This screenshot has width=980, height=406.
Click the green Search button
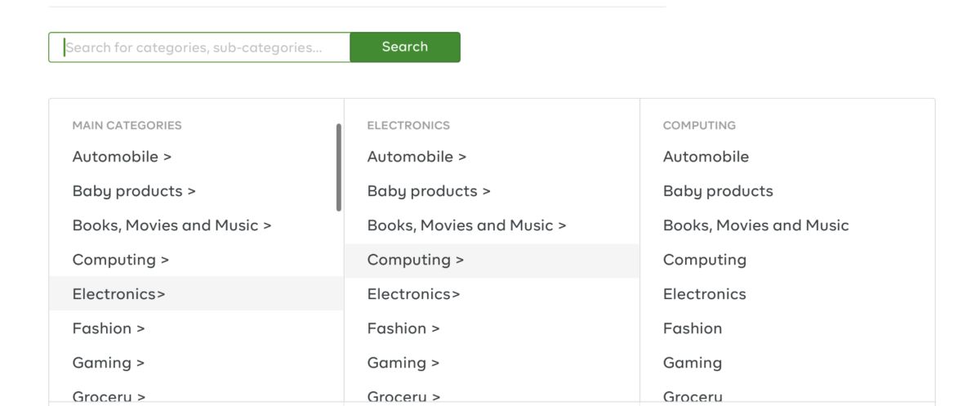point(405,47)
